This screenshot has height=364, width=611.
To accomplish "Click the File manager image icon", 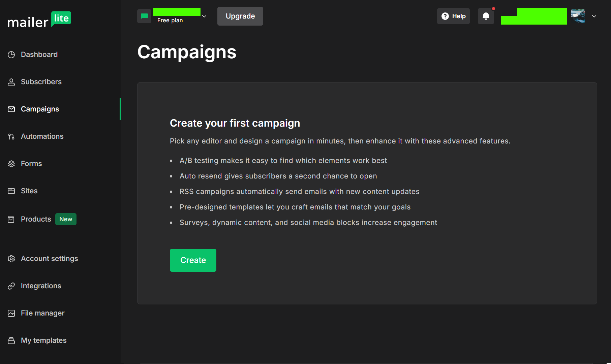I will (11, 313).
